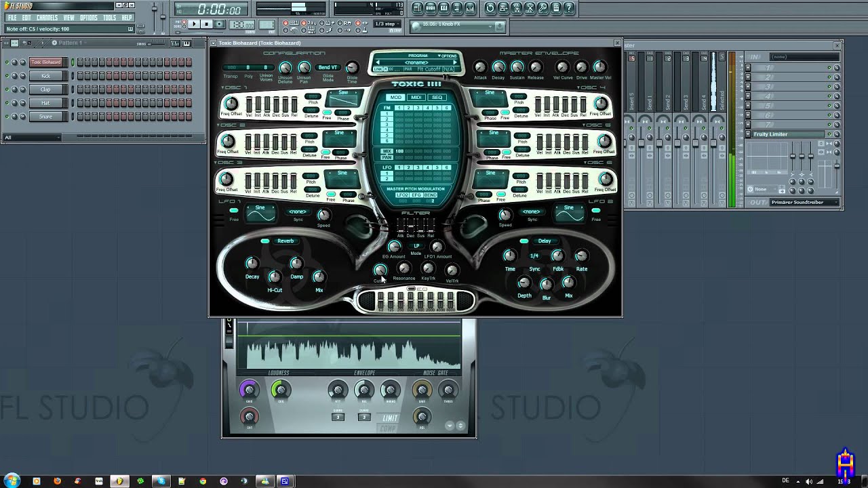The width and height of the screenshot is (868, 488).
Task: Click the Glide Time knob
Action: (x=352, y=67)
